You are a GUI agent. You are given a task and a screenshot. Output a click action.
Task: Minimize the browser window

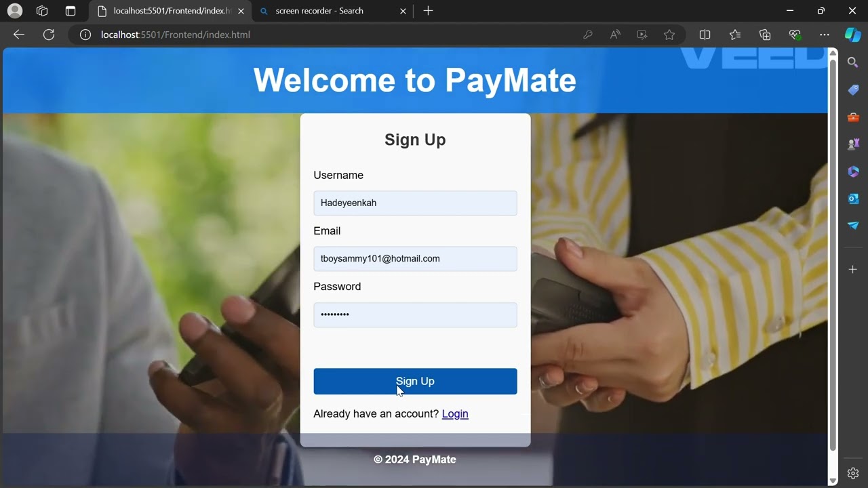click(790, 11)
